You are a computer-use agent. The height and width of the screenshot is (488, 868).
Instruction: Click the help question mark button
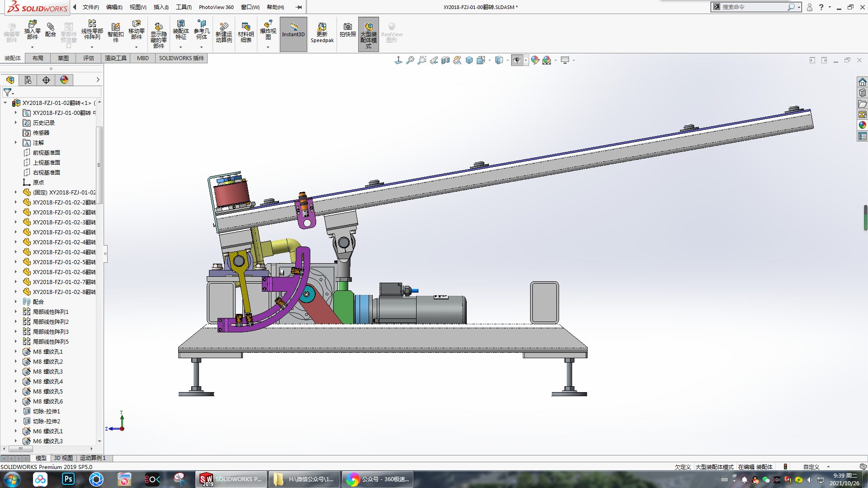821,7
